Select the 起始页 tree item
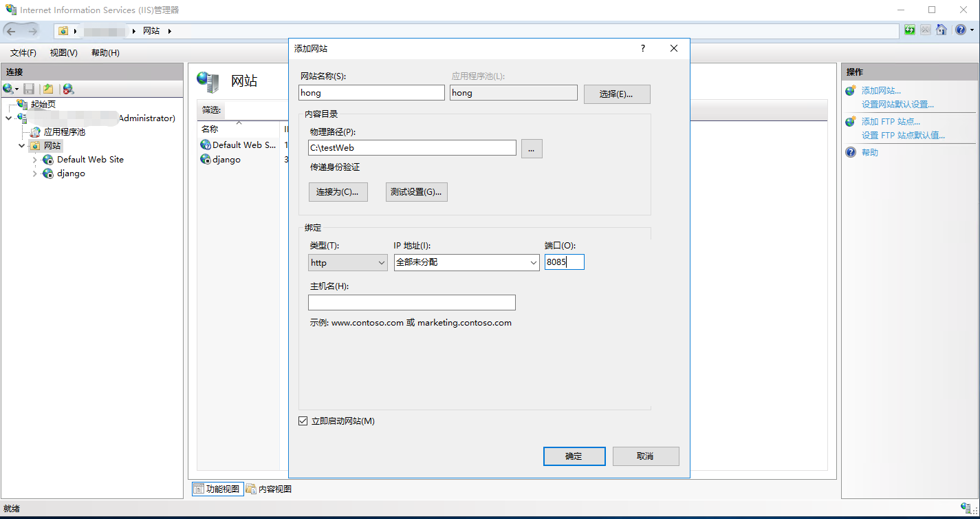The width and height of the screenshot is (980, 519). tap(43, 104)
